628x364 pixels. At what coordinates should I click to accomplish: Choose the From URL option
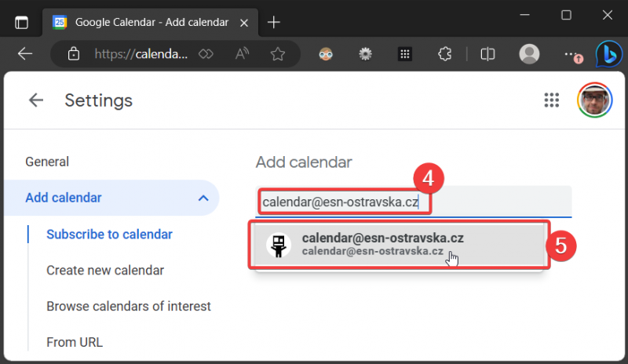tap(75, 342)
